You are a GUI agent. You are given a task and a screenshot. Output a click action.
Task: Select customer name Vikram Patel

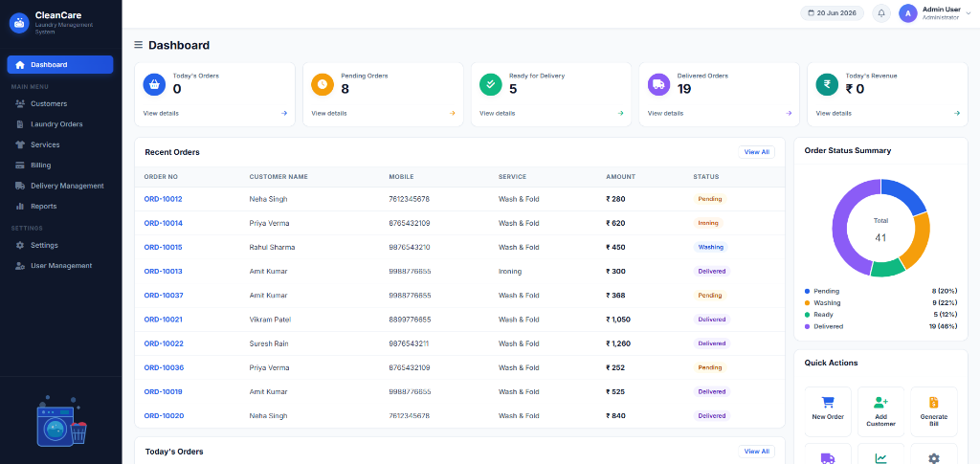(x=270, y=320)
